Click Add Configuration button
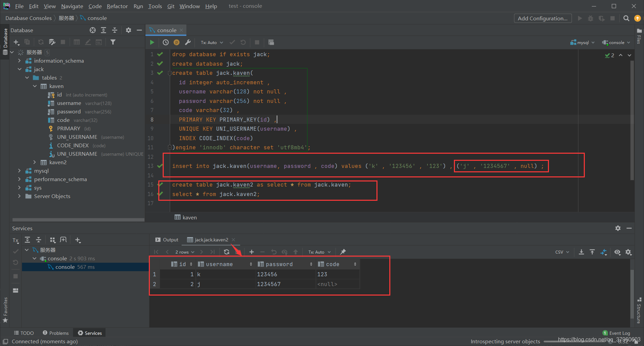The image size is (644, 346). click(x=543, y=18)
